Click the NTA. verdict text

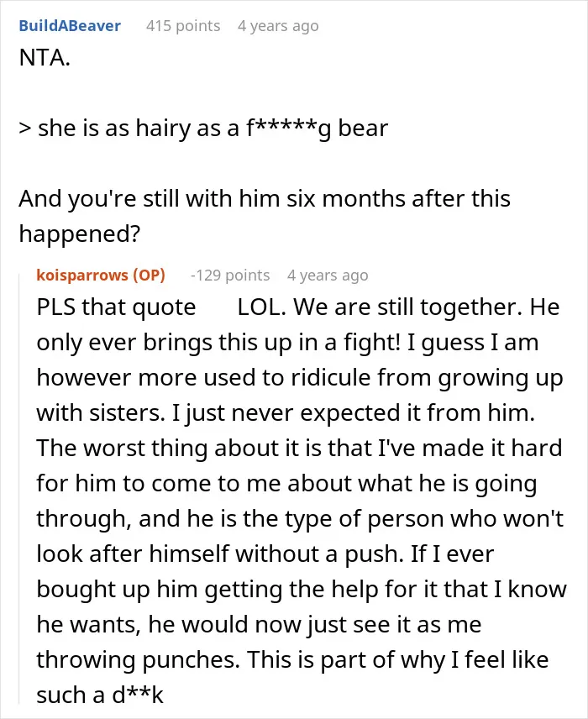[x=45, y=58]
